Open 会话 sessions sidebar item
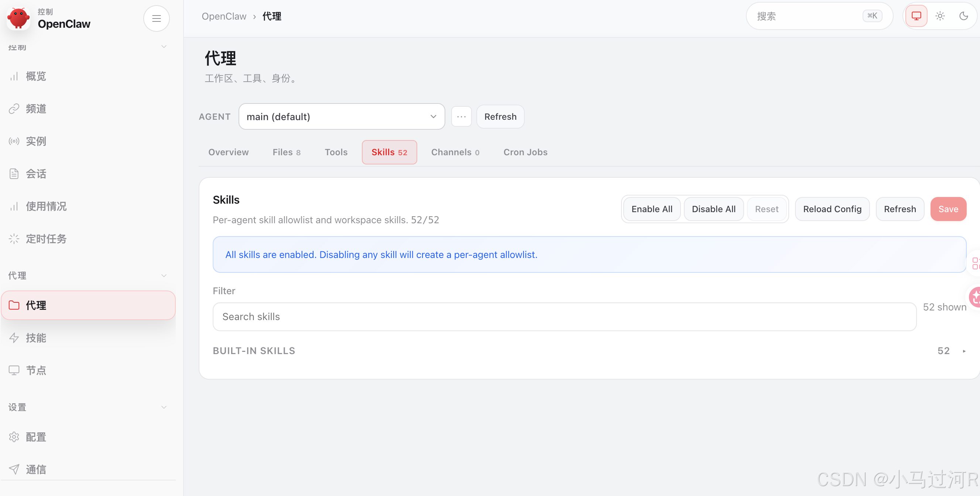 pos(36,174)
